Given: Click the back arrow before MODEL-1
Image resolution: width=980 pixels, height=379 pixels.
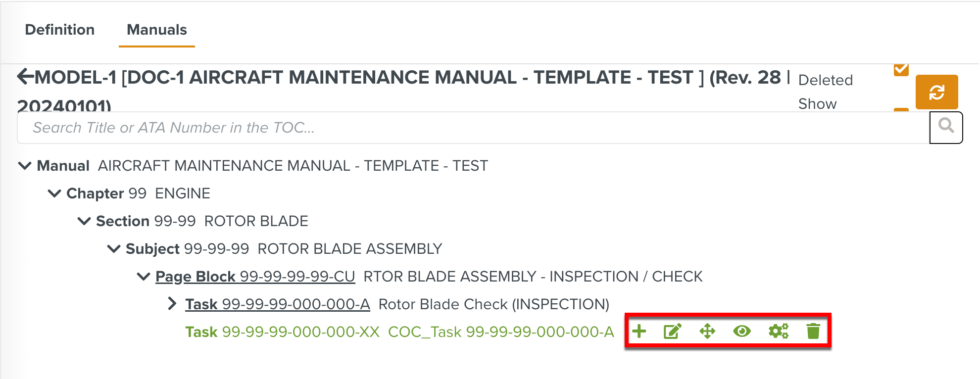Looking at the screenshot, I should (25, 77).
